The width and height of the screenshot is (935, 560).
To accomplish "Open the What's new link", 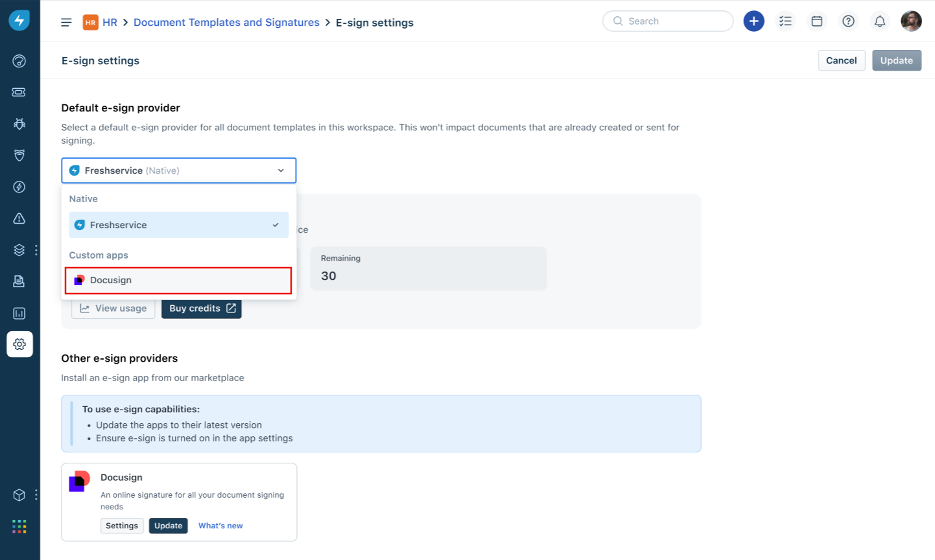I will pyautogui.click(x=220, y=526).
